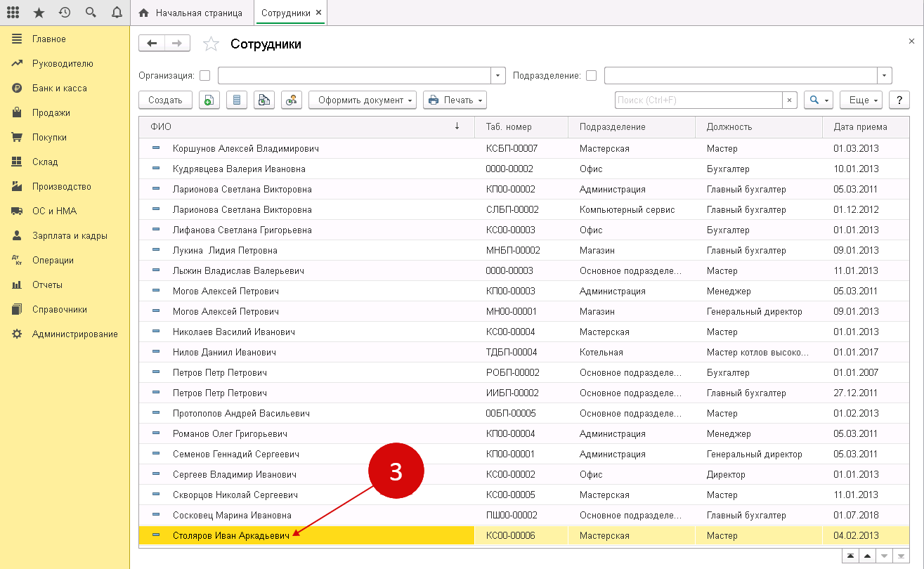Viewport: 924px width, 569px height.
Task: Open the Favorites star in top bar
Action: [x=39, y=13]
